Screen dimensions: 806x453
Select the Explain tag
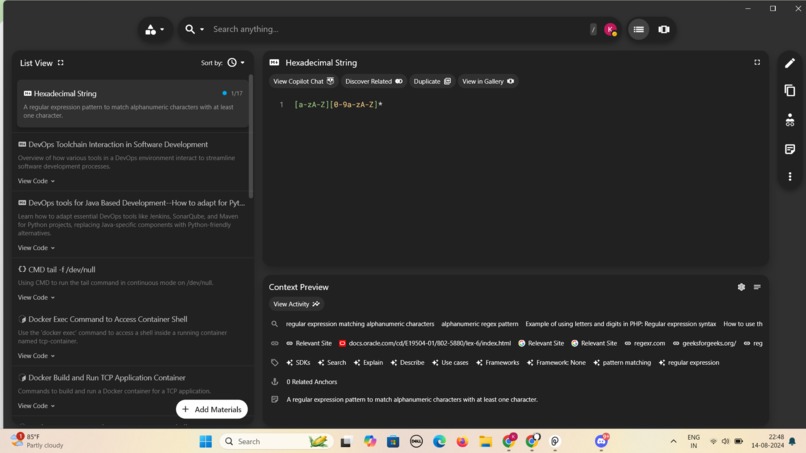tap(368, 363)
